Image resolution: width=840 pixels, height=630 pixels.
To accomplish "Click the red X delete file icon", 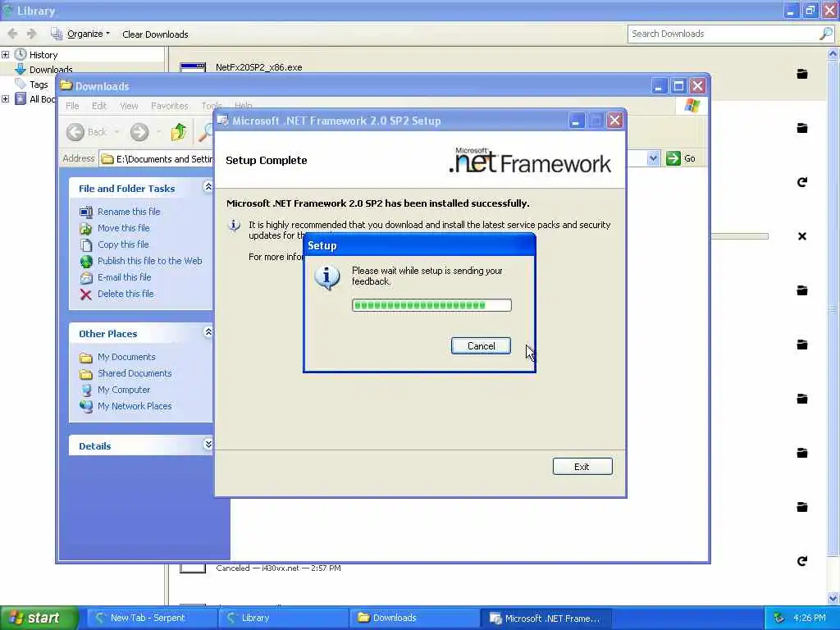I will coord(85,294).
